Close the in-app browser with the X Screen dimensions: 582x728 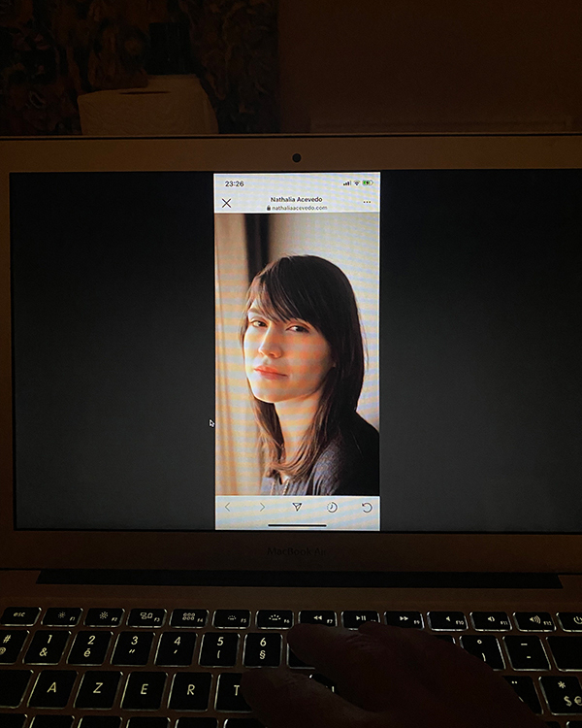(x=226, y=203)
